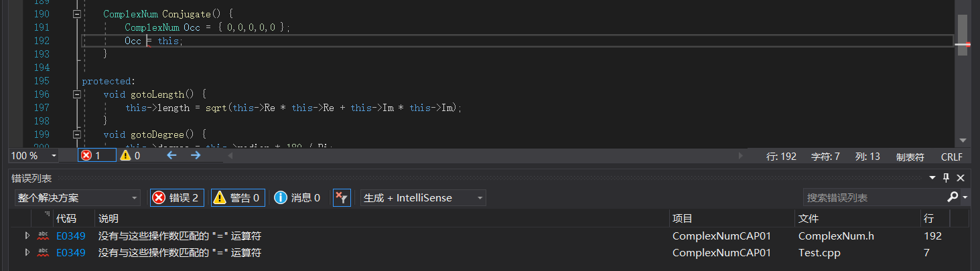
Task: Sort by the 代码 column header
Action: [66, 219]
